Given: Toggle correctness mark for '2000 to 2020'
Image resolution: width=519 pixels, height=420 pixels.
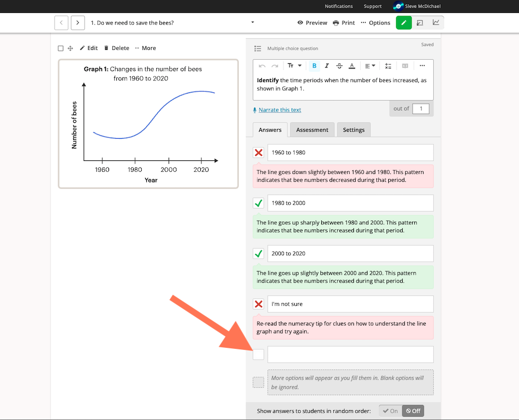Looking at the screenshot, I should point(258,253).
